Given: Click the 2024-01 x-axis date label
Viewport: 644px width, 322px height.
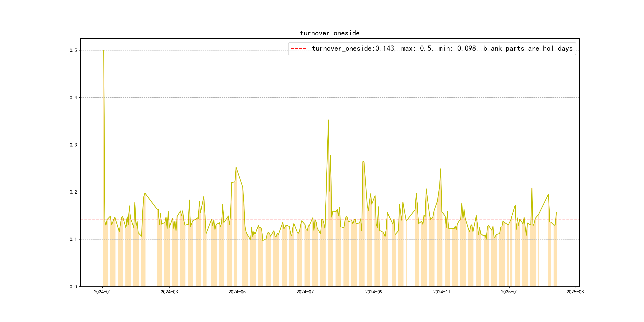Looking at the screenshot, I should pyautogui.click(x=102, y=292).
